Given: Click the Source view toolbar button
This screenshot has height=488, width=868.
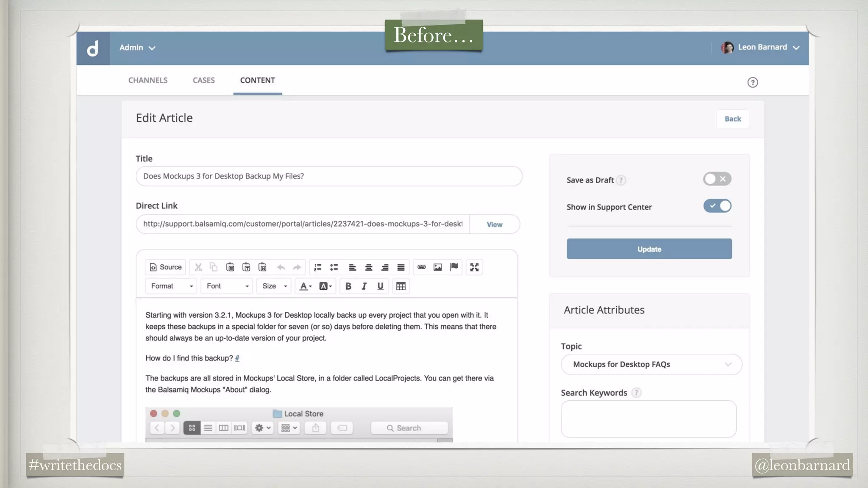Looking at the screenshot, I should tap(166, 267).
